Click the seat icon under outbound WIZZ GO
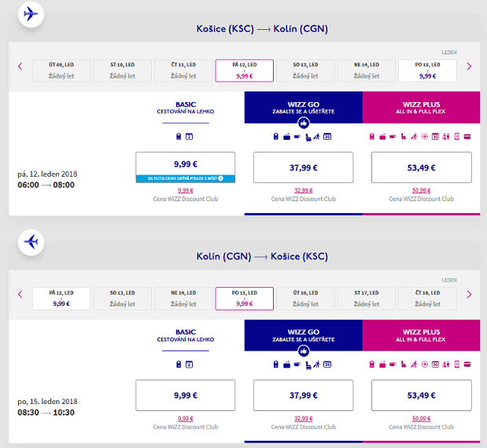This screenshot has height=448, width=487. (x=308, y=137)
